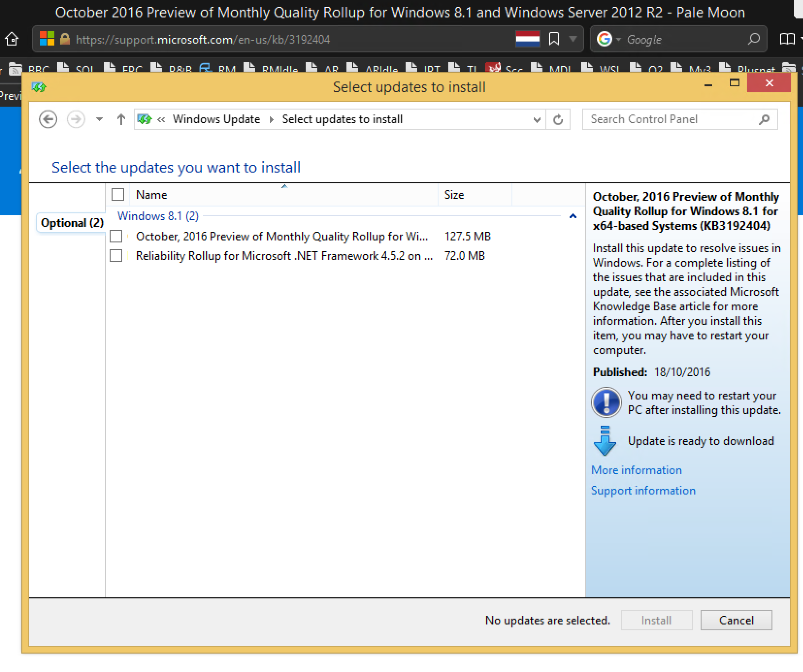Image resolution: width=803 pixels, height=672 pixels.
Task: Expand the hidden breadcrumb chevrons
Action: click(162, 119)
